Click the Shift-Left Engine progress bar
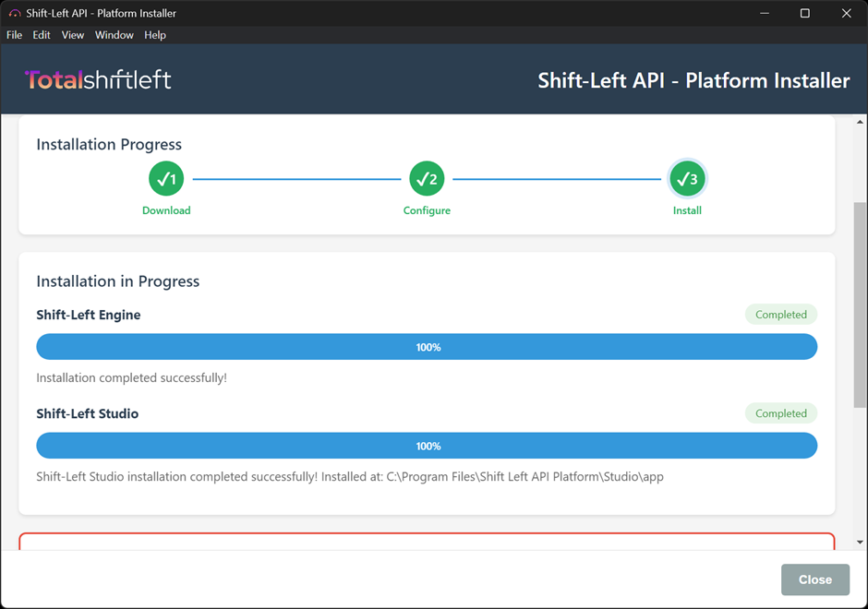868x609 pixels. click(427, 347)
